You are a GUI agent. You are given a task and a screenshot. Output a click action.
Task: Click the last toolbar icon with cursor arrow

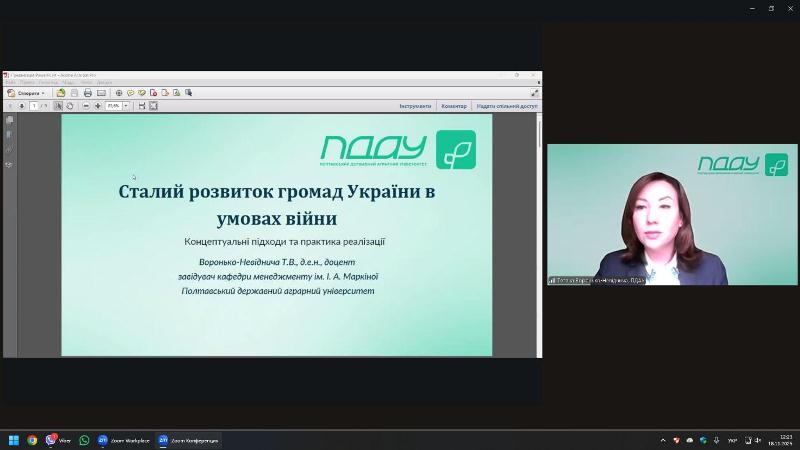[188, 93]
